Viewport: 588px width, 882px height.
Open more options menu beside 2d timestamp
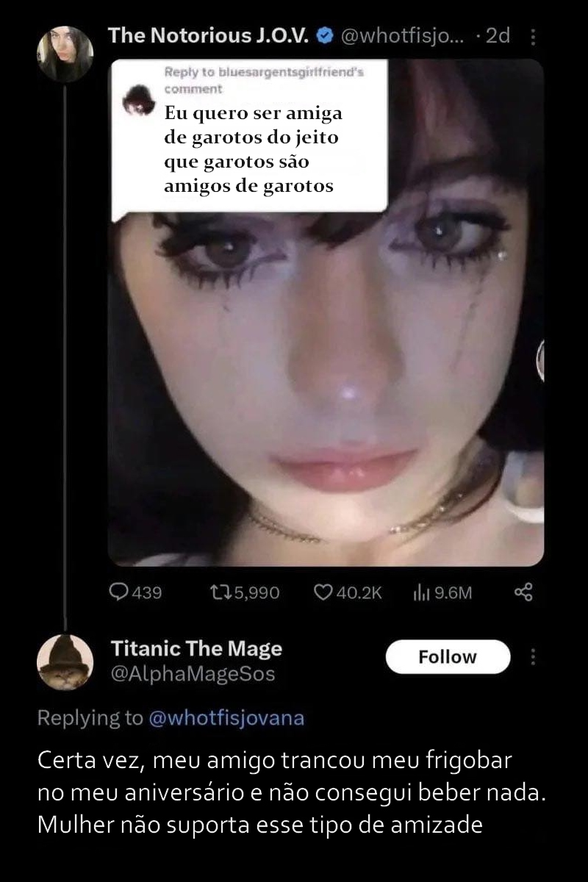click(x=533, y=36)
